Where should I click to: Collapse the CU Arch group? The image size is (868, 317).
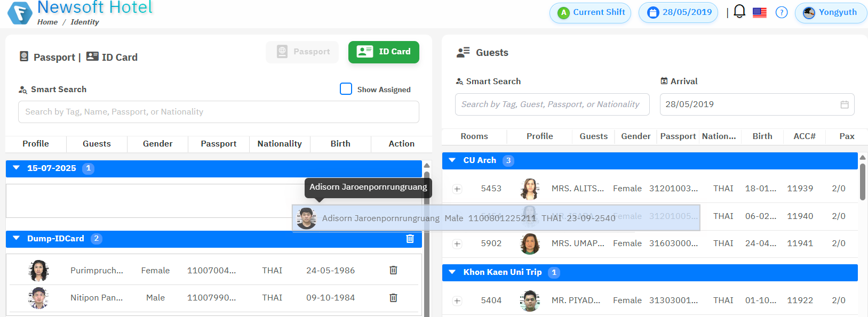tap(452, 160)
